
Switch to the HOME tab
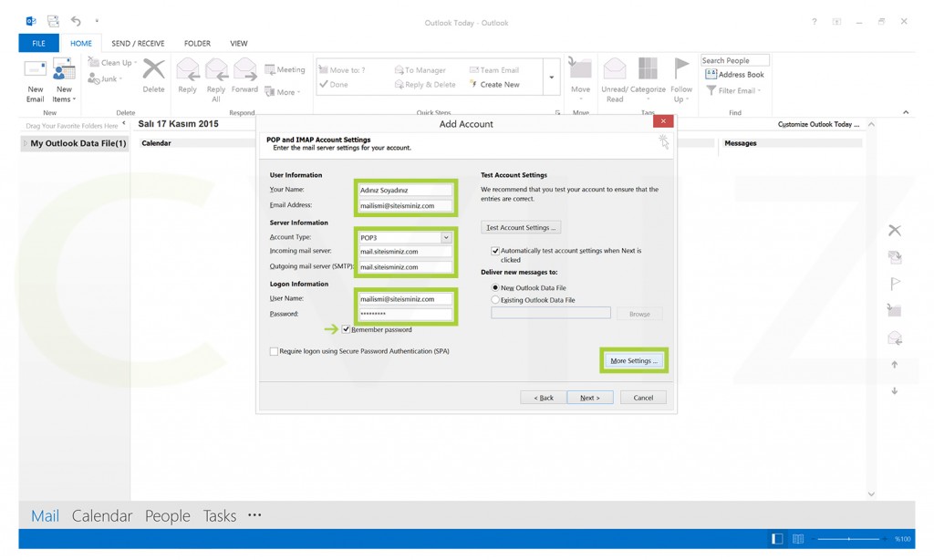click(x=81, y=44)
